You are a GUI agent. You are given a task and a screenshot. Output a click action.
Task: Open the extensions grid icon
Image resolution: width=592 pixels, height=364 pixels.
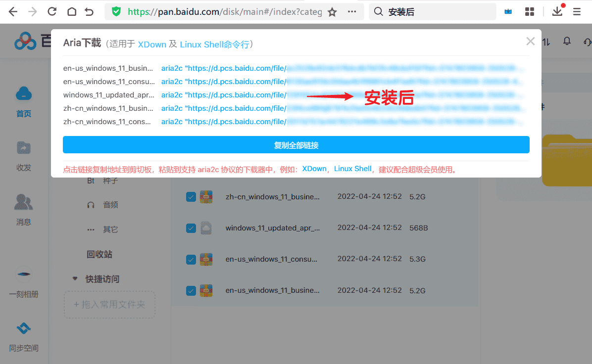click(530, 12)
